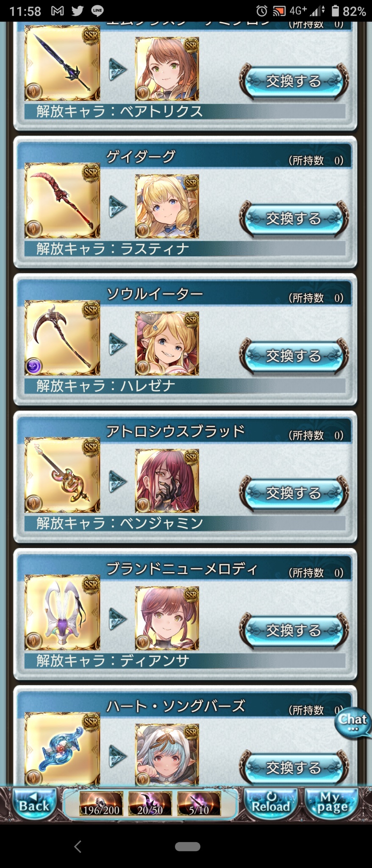Open the Chat bubble

(353, 723)
